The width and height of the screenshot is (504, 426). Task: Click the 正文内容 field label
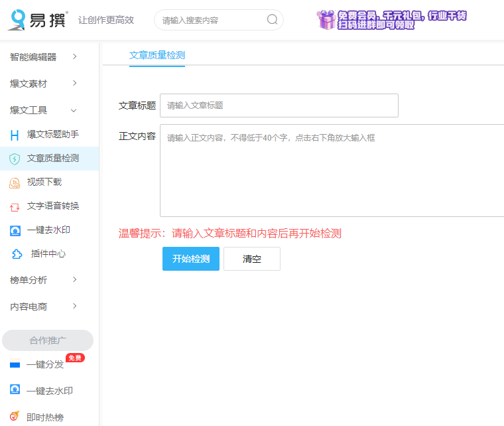click(x=137, y=136)
